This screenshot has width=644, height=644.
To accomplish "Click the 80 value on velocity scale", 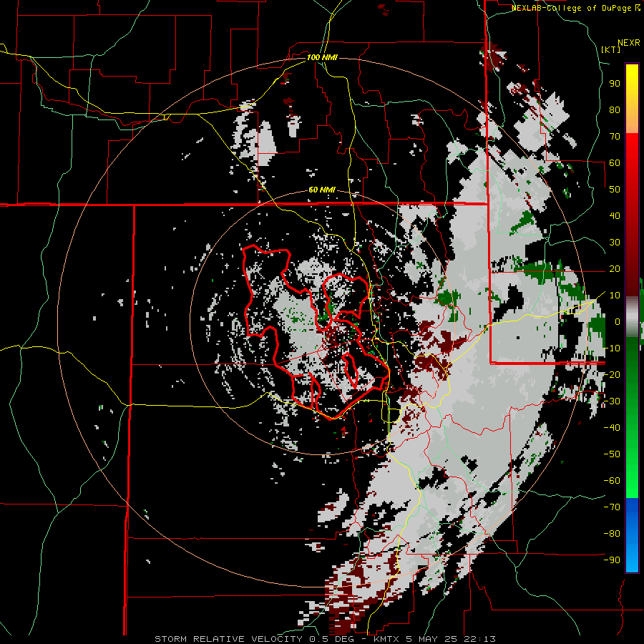I will (615, 109).
